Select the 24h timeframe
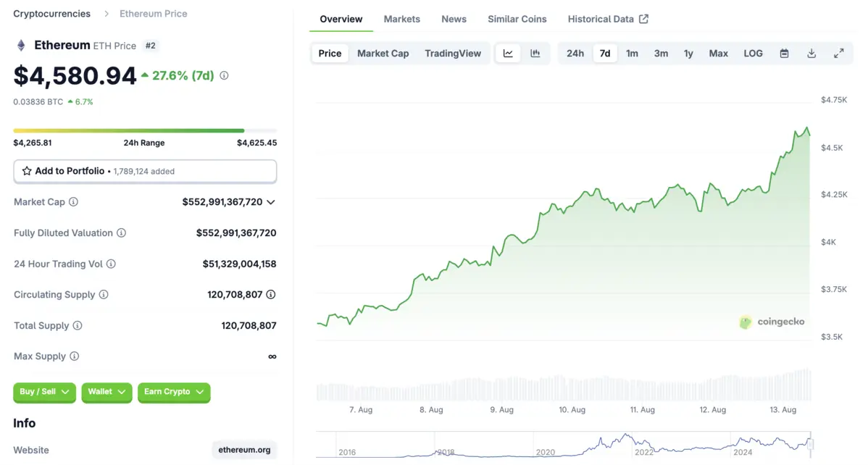This screenshot has height=465, width=868. 575,53
